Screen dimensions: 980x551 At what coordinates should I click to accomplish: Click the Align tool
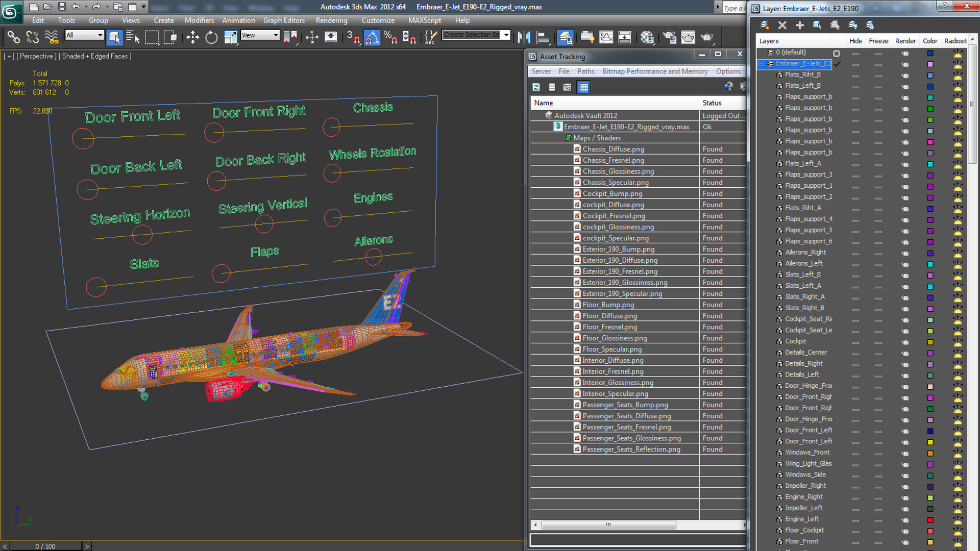pos(543,37)
